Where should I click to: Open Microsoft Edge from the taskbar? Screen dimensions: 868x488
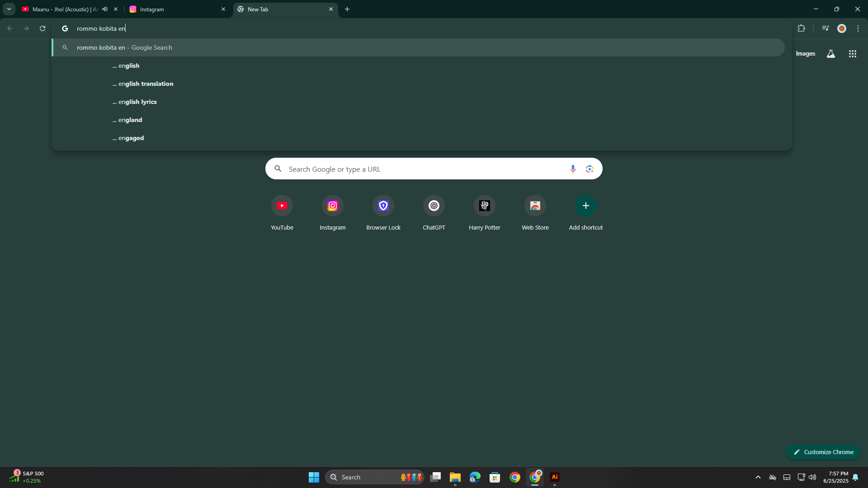[x=475, y=477]
